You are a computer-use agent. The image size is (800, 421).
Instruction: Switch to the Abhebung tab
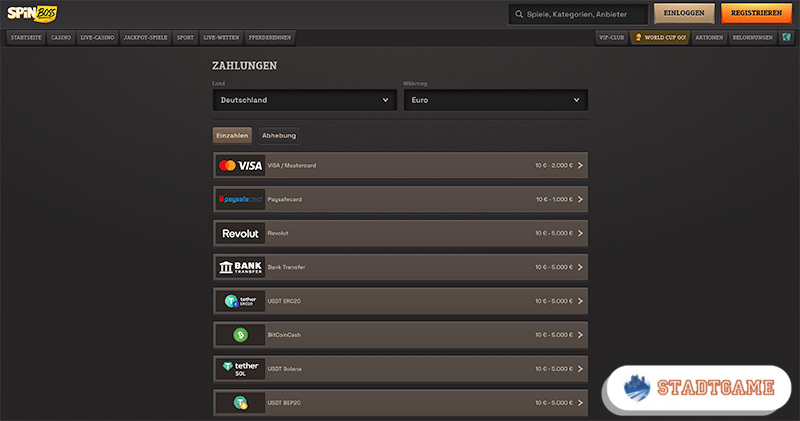point(279,135)
